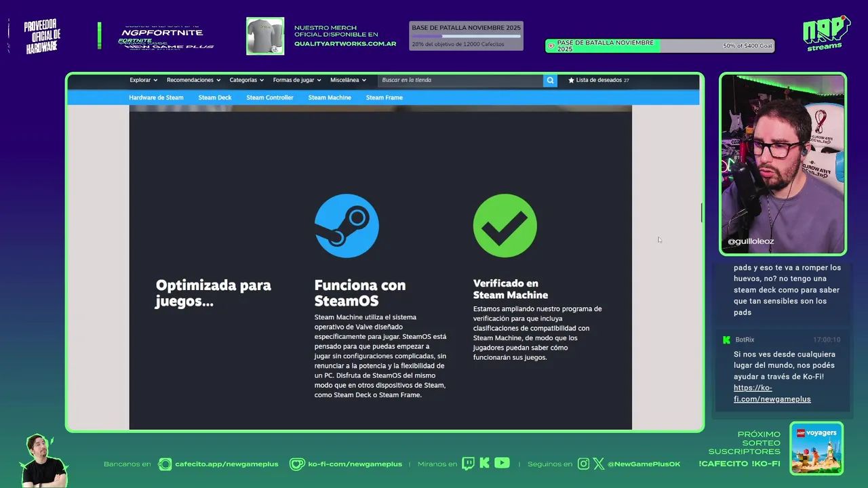Viewport: 868px width, 488px height.
Task: Open the ko-fi.com/newgameplus chat link
Action: click(772, 393)
